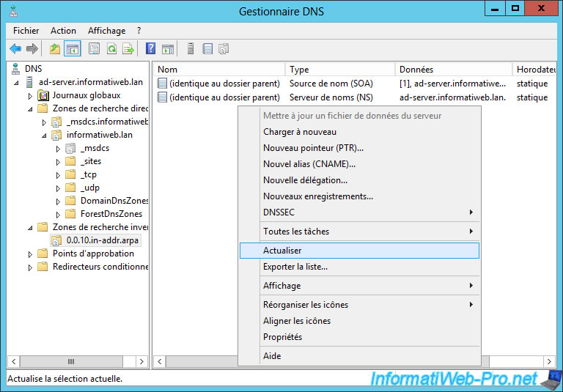This screenshot has width=563, height=392.
Task: Expand the _msdcs.informatiweb zone node
Action: pos(44,123)
